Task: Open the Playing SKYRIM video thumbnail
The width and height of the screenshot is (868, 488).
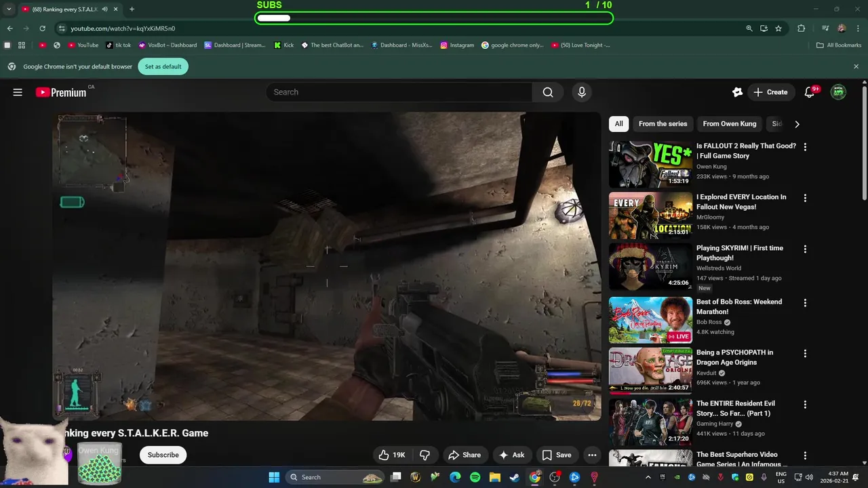Action: point(650,266)
